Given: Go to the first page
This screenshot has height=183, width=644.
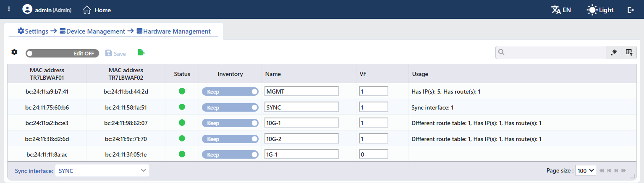Looking at the screenshot, I should coord(602,170).
